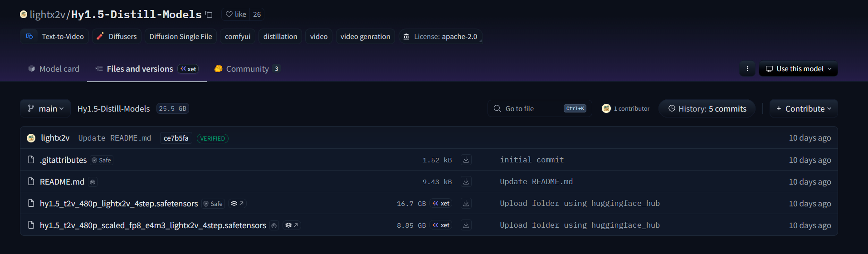Image resolution: width=868 pixels, height=254 pixels.
Task: Click the like heart button
Action: click(x=236, y=15)
